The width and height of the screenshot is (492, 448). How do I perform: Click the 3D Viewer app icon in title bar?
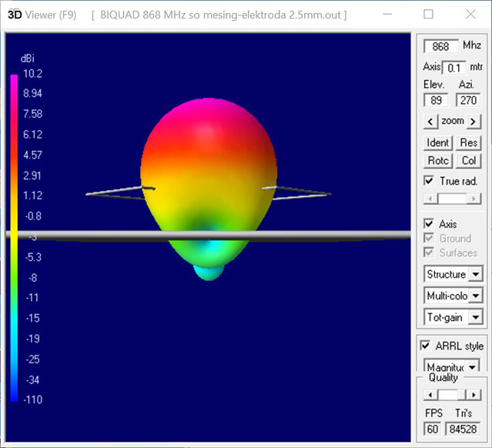(x=14, y=15)
